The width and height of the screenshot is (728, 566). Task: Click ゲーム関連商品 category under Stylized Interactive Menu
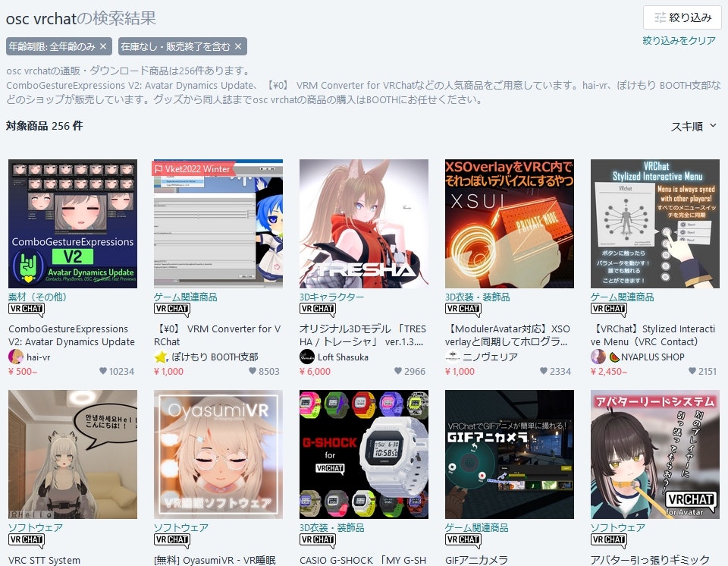[x=622, y=297]
